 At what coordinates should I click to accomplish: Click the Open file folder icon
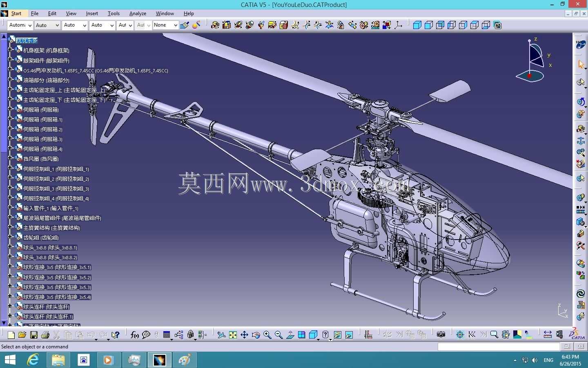point(22,335)
